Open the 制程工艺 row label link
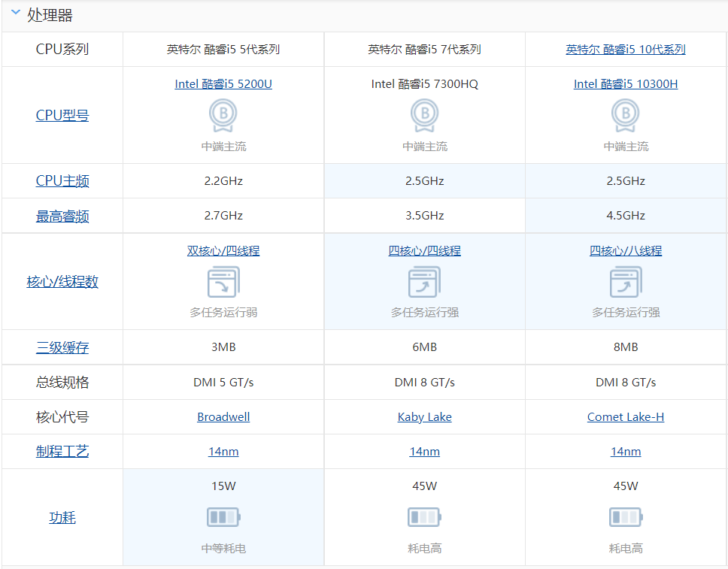The image size is (728, 569). click(62, 451)
